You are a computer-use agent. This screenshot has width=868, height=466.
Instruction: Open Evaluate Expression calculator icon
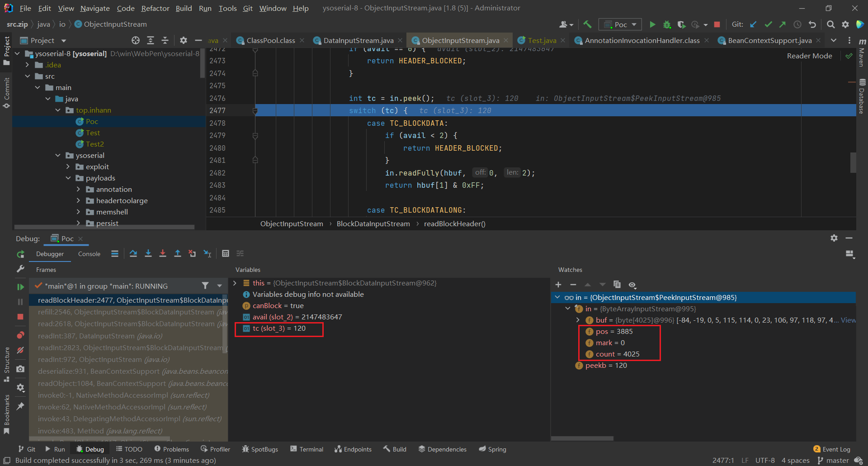pos(226,253)
